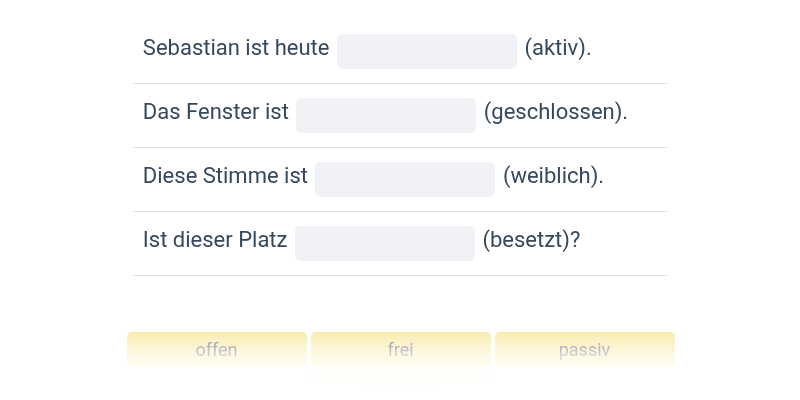
Task: Pick the word tile "offen"
Action: point(216,349)
